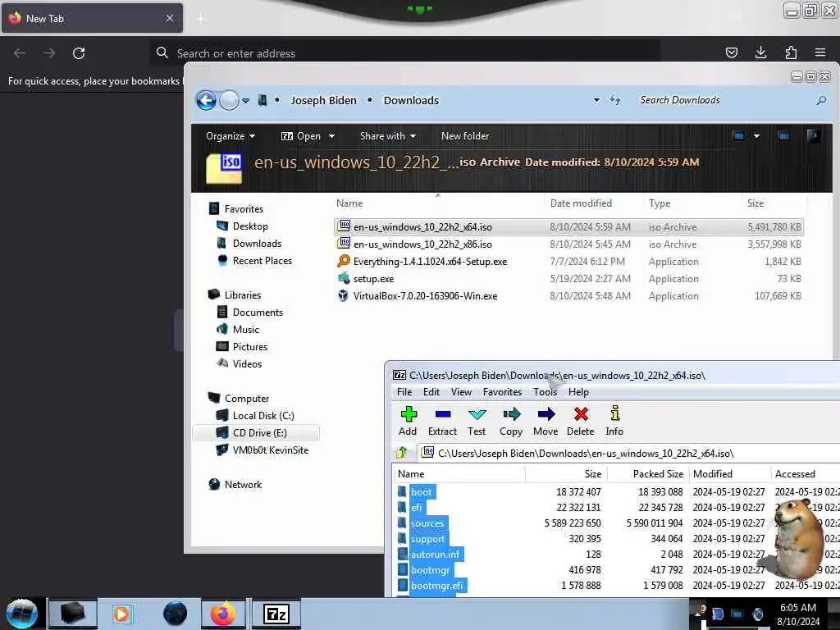Viewport: 840px width, 630px height.
Task: Open the Firefox hamburger menu
Action: (x=820, y=52)
